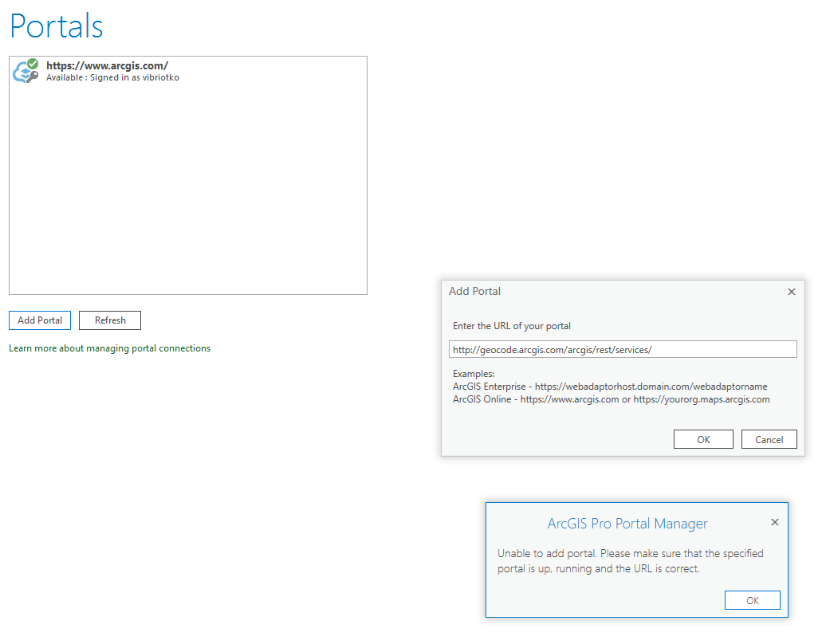Close the Add Portal dialog with X

pos(792,292)
